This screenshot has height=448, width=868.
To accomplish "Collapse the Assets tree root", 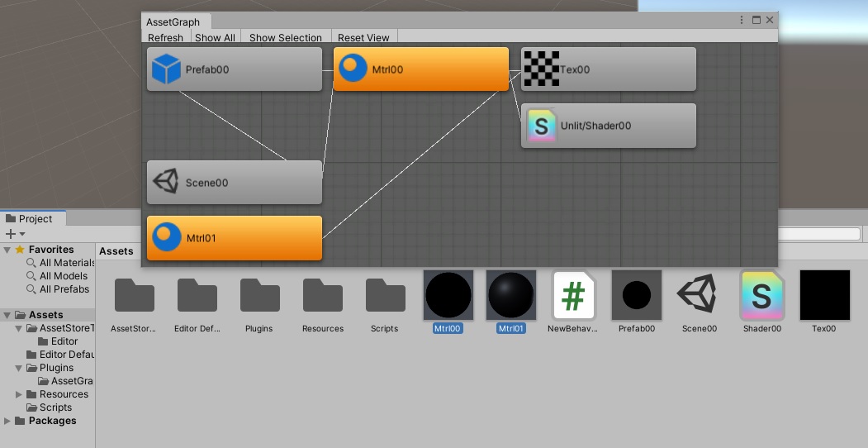I will click(x=7, y=315).
